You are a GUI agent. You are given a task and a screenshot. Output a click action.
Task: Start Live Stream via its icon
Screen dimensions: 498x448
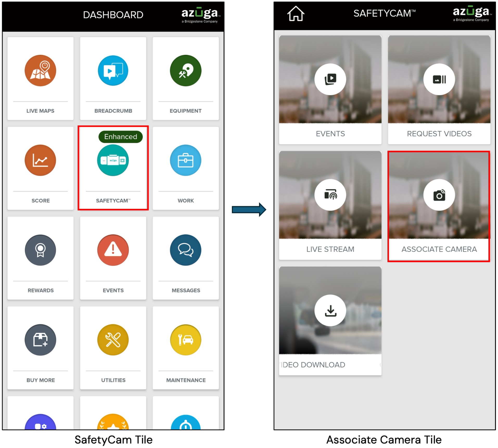point(330,195)
